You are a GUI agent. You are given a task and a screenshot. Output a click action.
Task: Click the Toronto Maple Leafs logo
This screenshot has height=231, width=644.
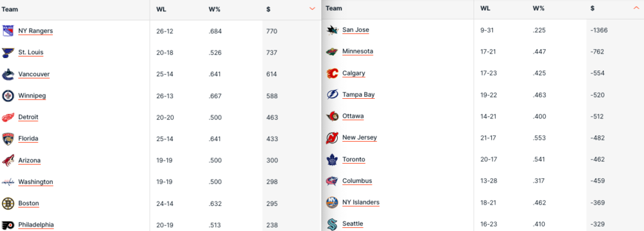[332, 159]
